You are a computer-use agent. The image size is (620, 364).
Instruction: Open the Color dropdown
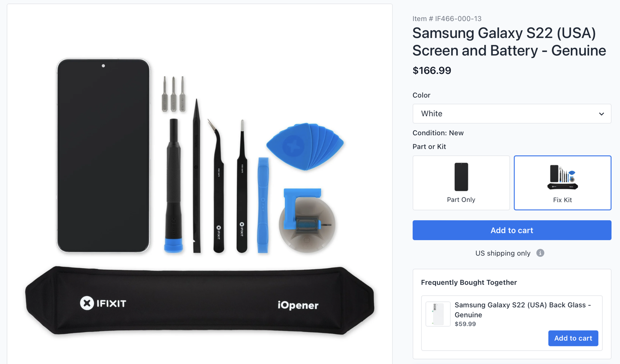512,114
